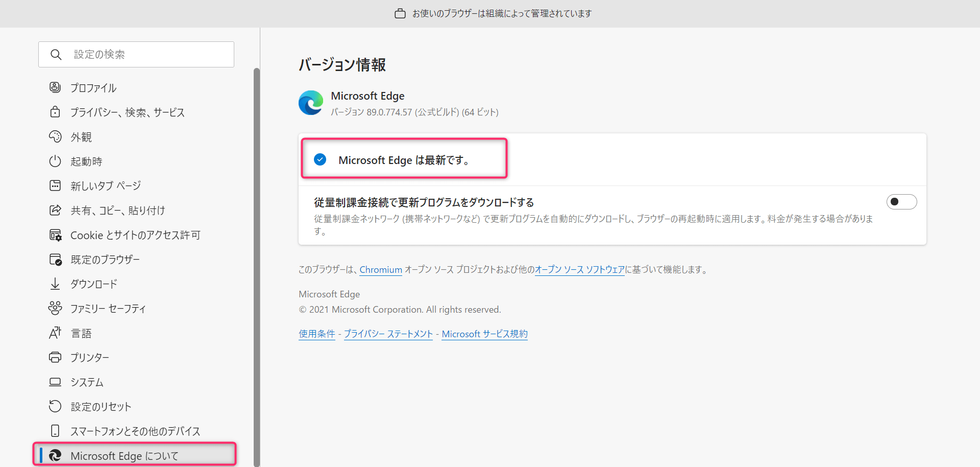This screenshot has width=980, height=467.
Task: Click the Printer (プリンター) icon
Action: point(55,357)
